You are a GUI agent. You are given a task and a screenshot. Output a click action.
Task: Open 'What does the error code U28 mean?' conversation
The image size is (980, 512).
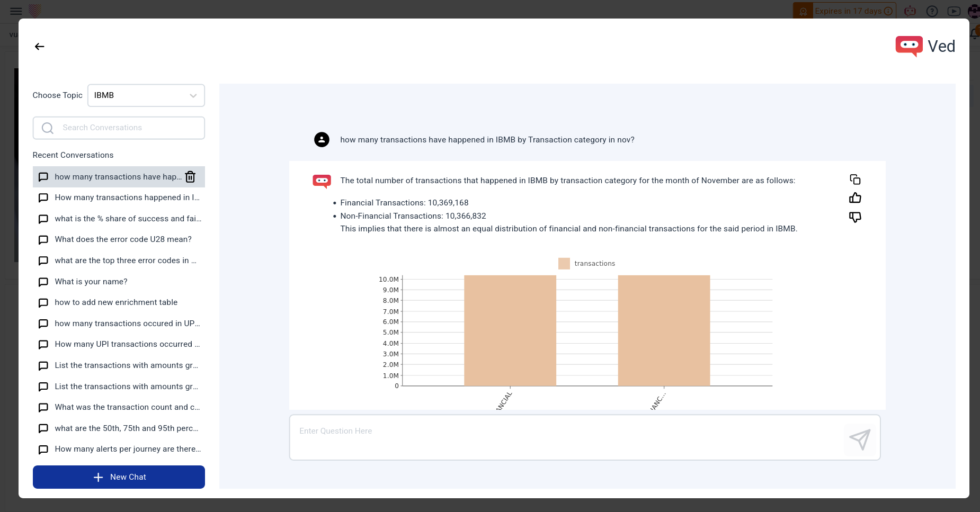coord(123,239)
